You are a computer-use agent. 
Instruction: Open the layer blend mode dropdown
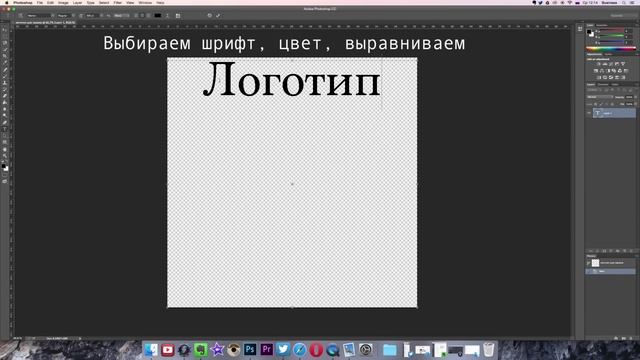tap(600, 97)
